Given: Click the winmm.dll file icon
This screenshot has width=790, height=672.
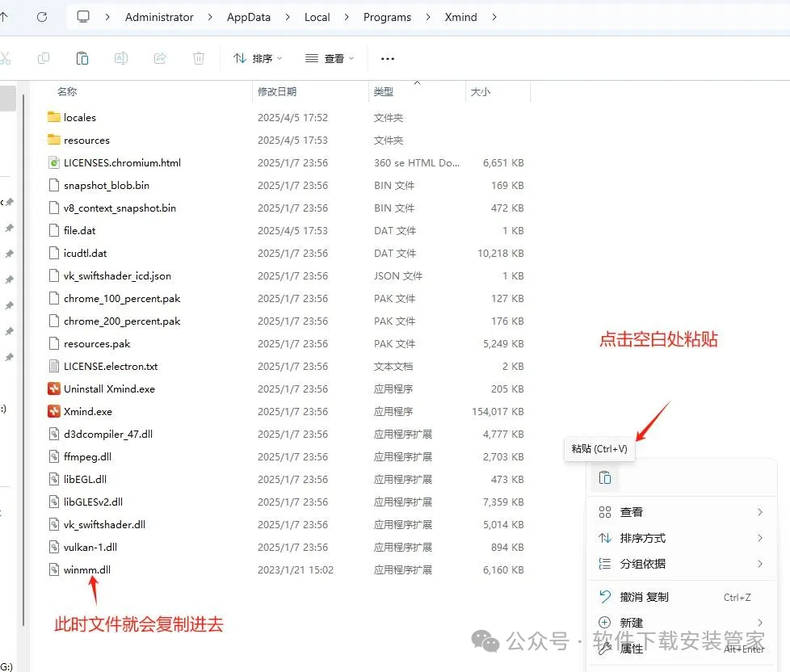Looking at the screenshot, I should [x=54, y=569].
